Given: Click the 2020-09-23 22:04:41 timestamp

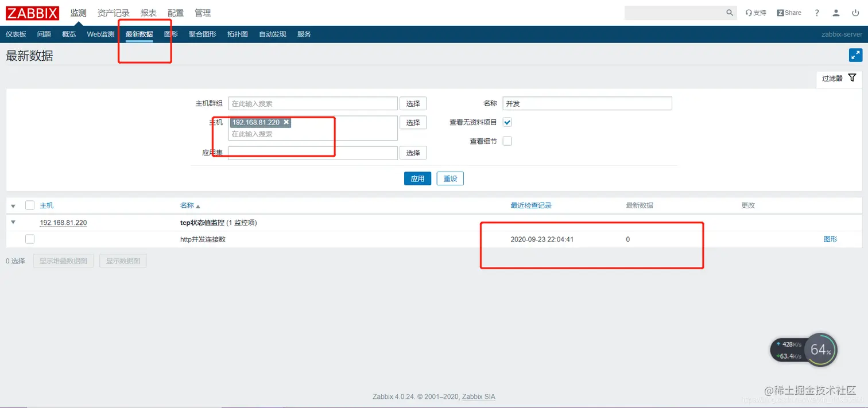Looking at the screenshot, I should (542, 239).
